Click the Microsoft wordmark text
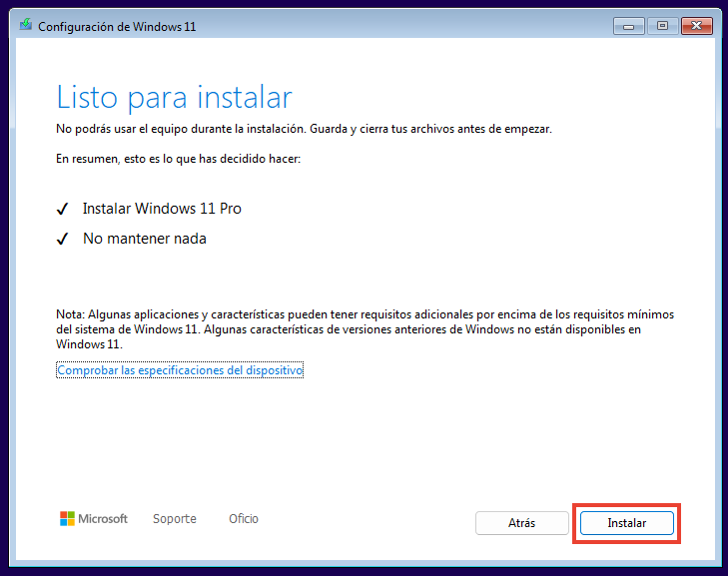Image resolution: width=728 pixels, height=576 pixels. click(104, 519)
